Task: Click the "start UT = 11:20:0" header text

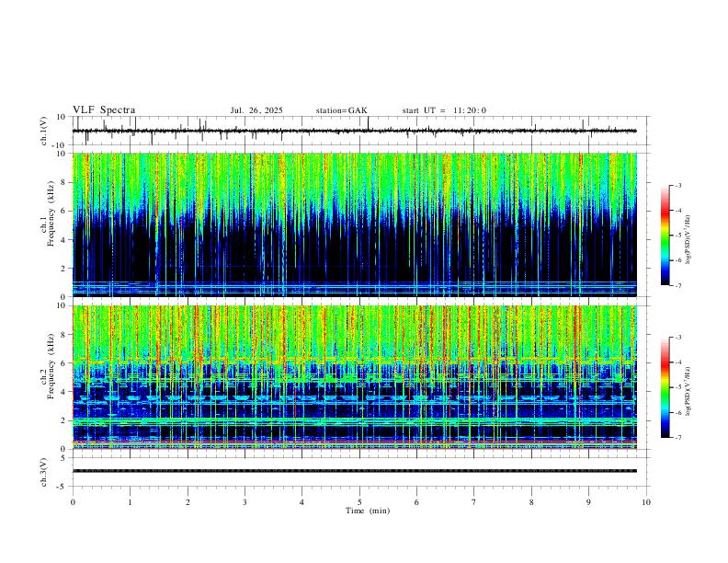Action: click(x=444, y=110)
